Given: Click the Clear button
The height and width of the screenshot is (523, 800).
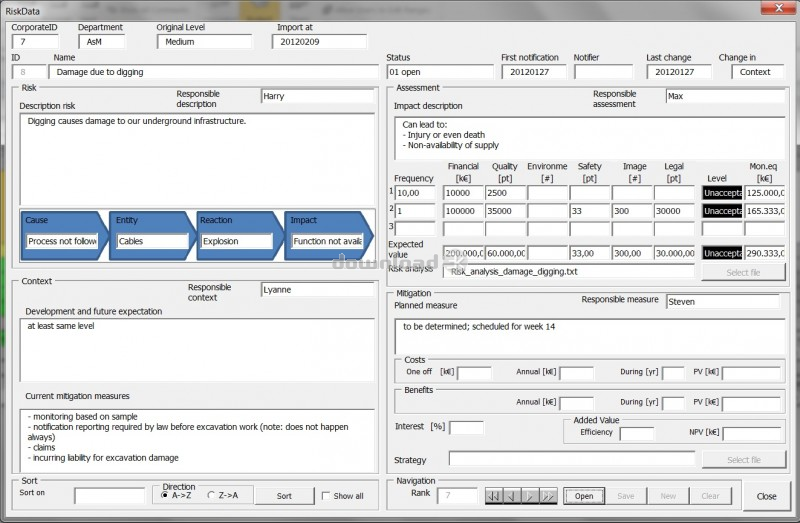Looking at the screenshot, I should pyautogui.click(x=710, y=496).
